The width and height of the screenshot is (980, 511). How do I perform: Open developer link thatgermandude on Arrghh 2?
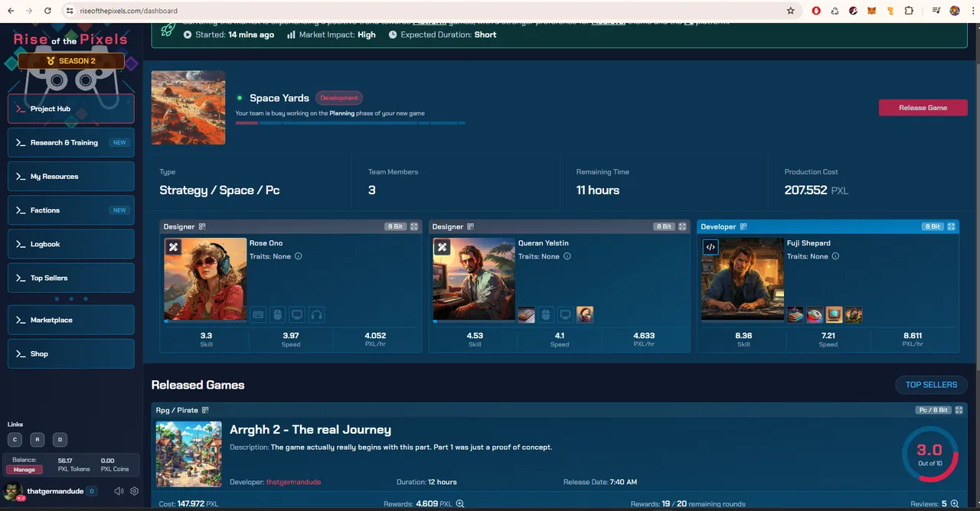click(x=293, y=482)
